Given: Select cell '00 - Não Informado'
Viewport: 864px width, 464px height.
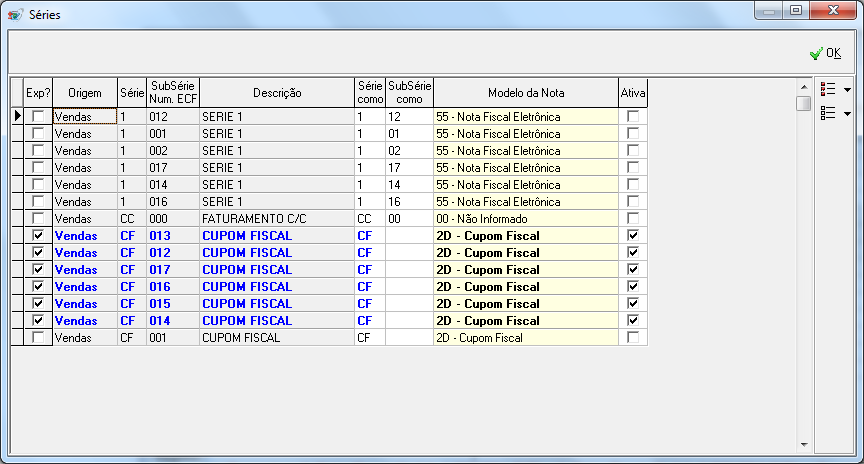Looking at the screenshot, I should [526, 218].
